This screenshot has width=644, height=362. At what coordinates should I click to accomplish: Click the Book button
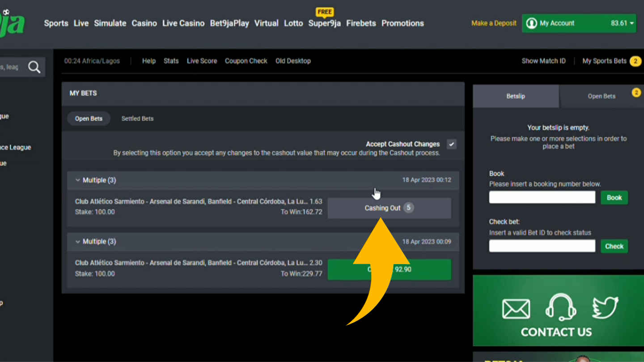pyautogui.click(x=614, y=198)
